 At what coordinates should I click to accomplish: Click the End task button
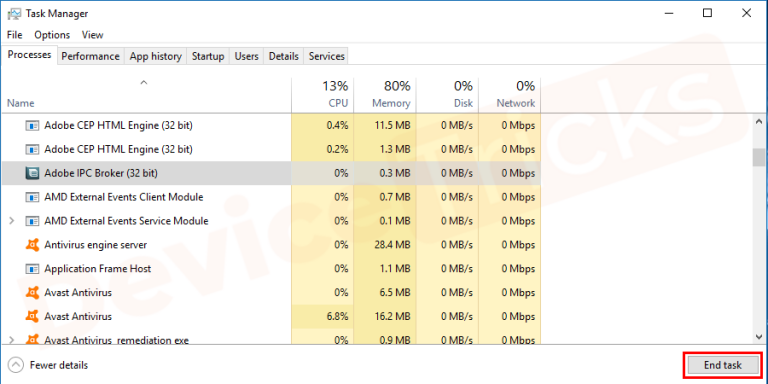pyautogui.click(x=723, y=365)
